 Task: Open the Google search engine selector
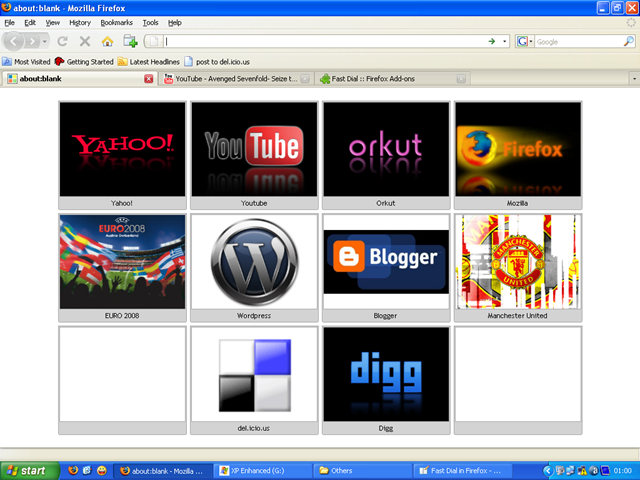tap(524, 41)
